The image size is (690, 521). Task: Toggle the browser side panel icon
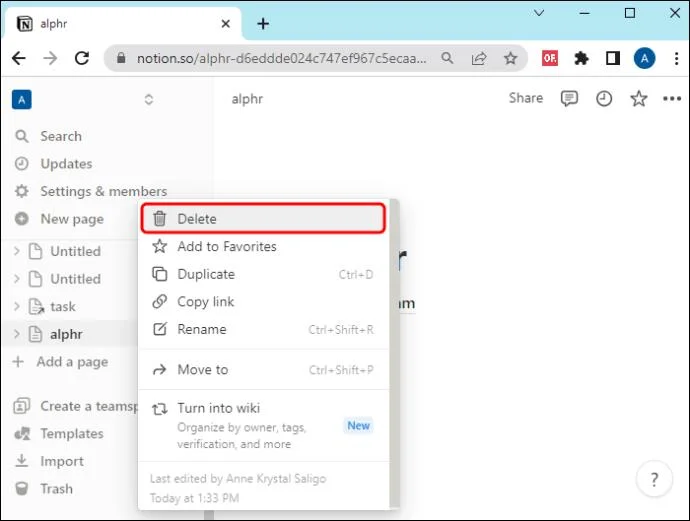[x=613, y=58]
